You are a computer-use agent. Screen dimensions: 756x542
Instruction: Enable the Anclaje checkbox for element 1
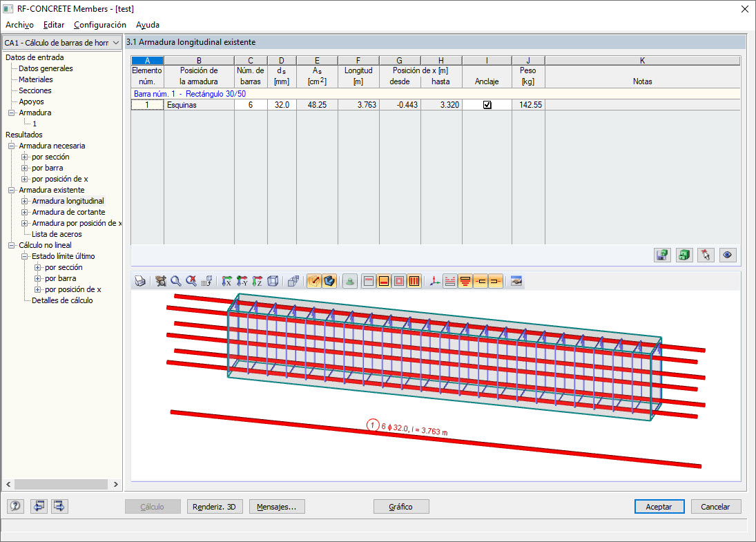[x=487, y=104]
